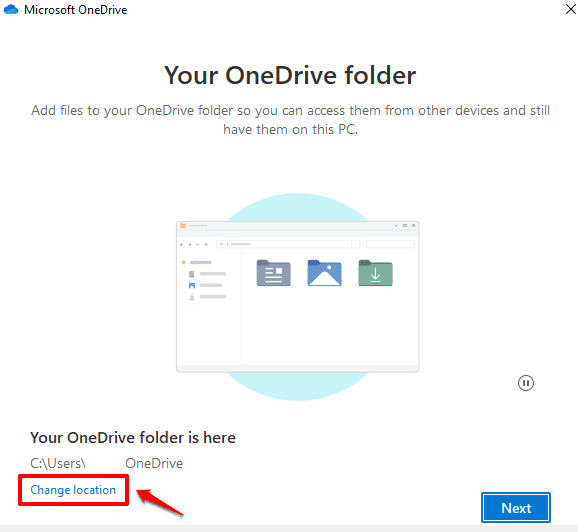The width and height of the screenshot is (578, 532).
Task: Click the blue Next button
Action: (x=516, y=508)
